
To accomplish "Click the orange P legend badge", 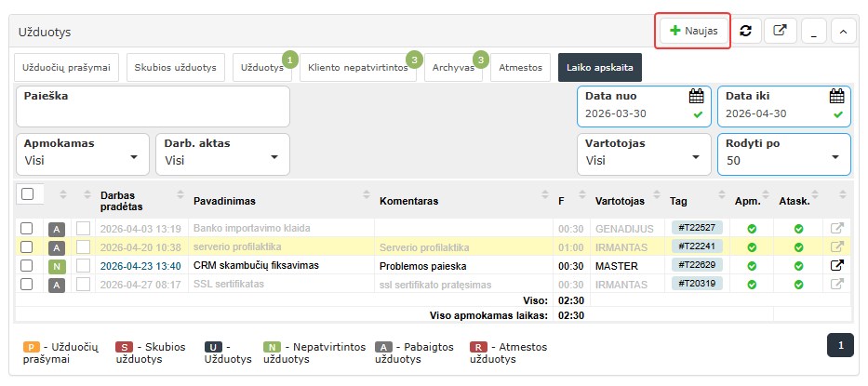I will (32, 347).
